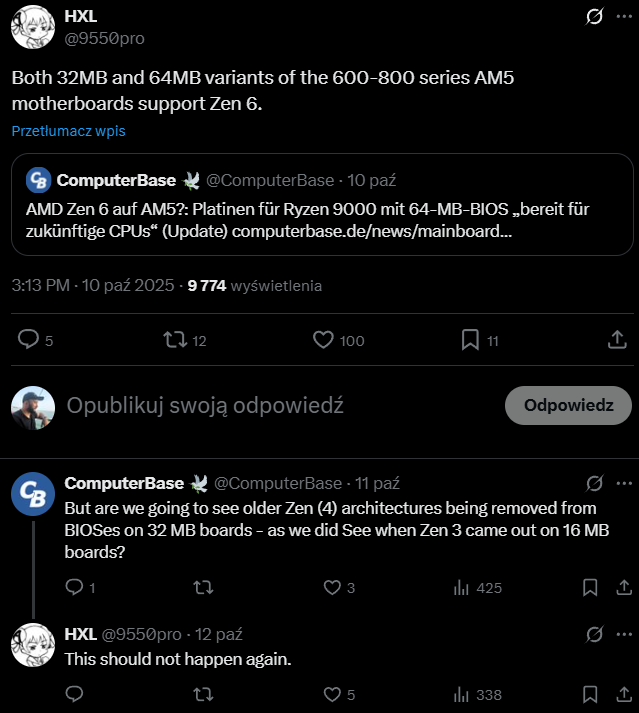The height and width of the screenshot is (713, 639).
Task: Like HXL's reply "This should not happen again"
Action: [x=332, y=694]
